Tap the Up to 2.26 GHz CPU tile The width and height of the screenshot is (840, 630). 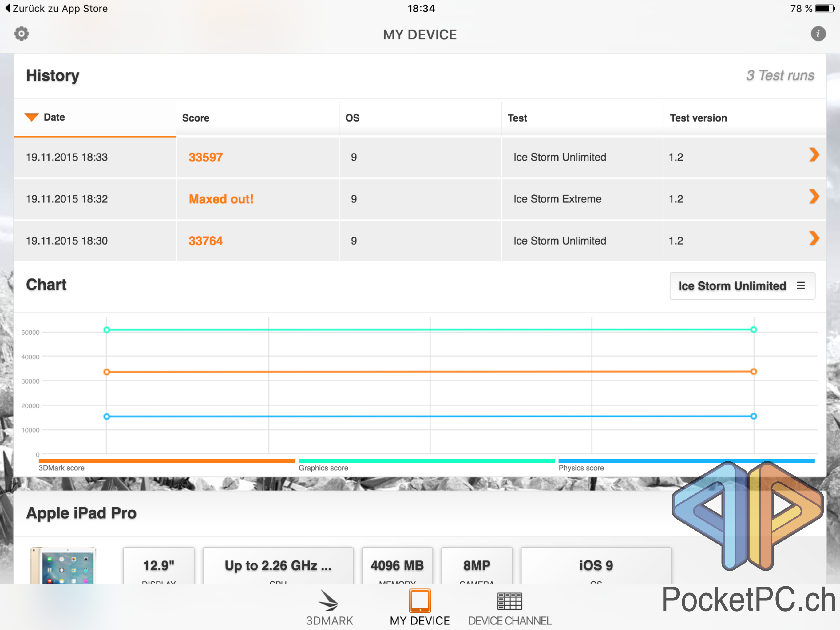coord(278,565)
